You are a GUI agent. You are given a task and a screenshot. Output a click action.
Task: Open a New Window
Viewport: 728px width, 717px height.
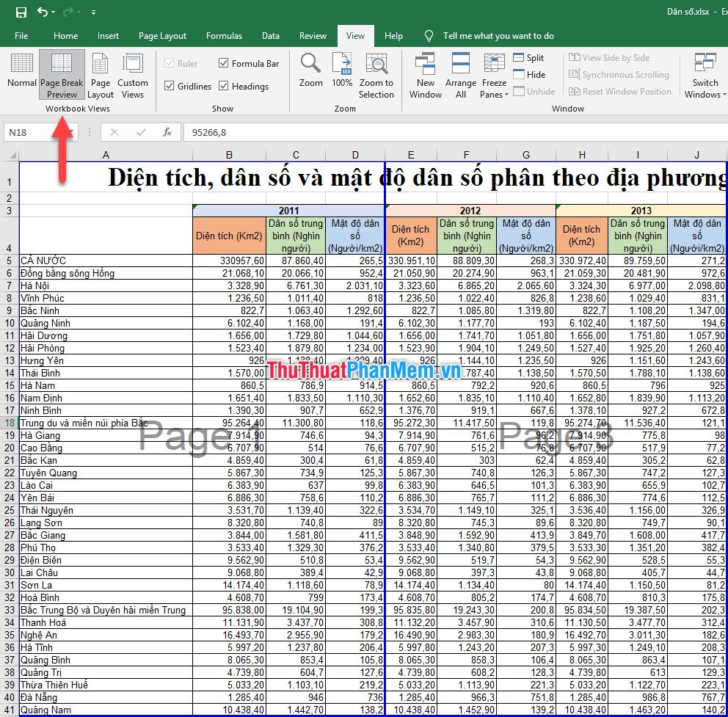click(426, 74)
